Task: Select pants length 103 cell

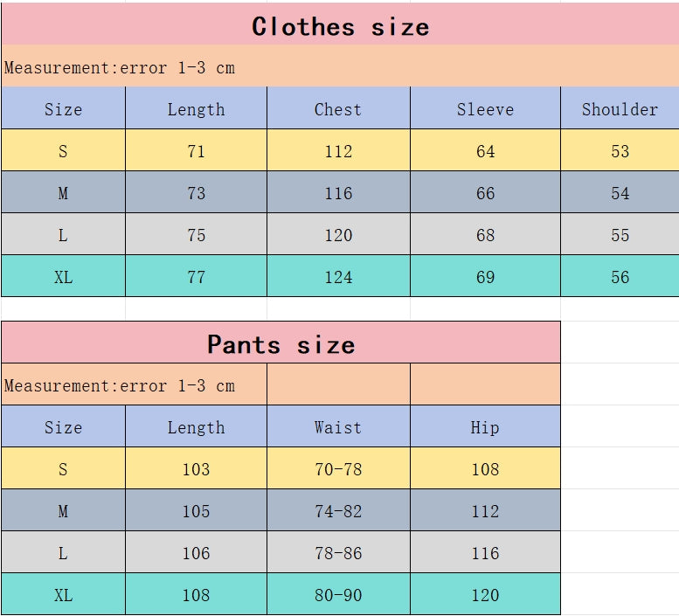Action: [196, 469]
